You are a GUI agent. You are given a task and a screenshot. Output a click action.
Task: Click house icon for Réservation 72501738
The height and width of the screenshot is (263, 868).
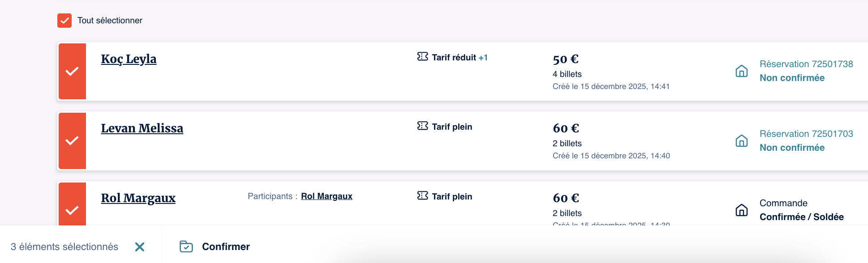click(x=742, y=71)
